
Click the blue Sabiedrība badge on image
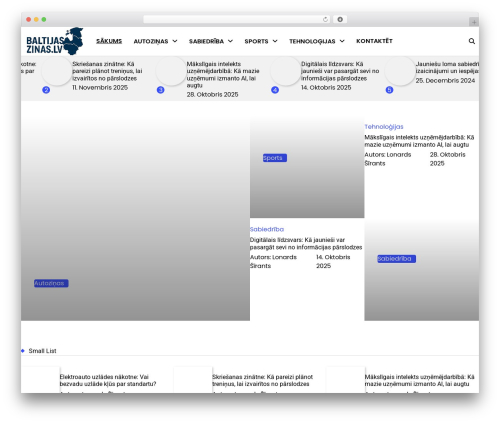click(x=396, y=259)
